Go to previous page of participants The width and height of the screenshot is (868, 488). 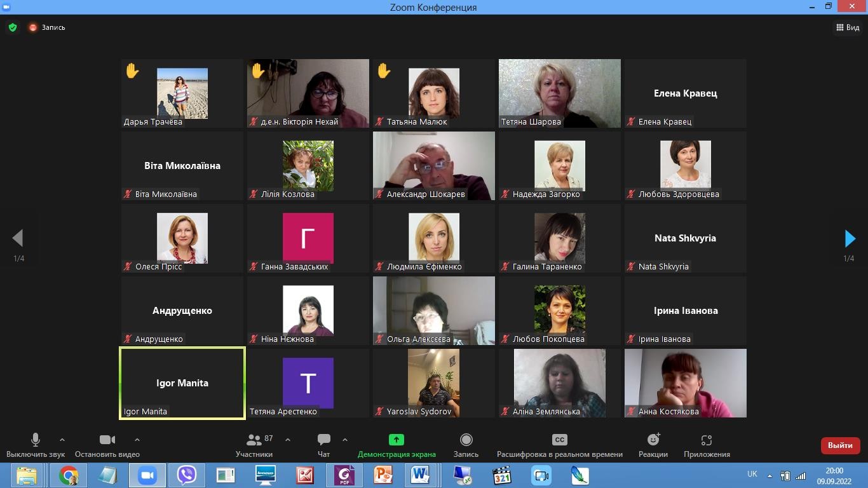coord(18,238)
